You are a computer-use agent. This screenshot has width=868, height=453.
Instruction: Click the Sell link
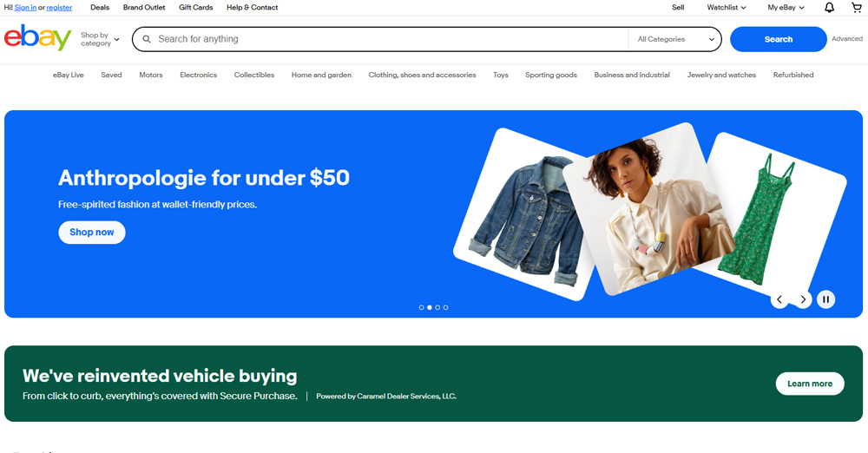[678, 7]
